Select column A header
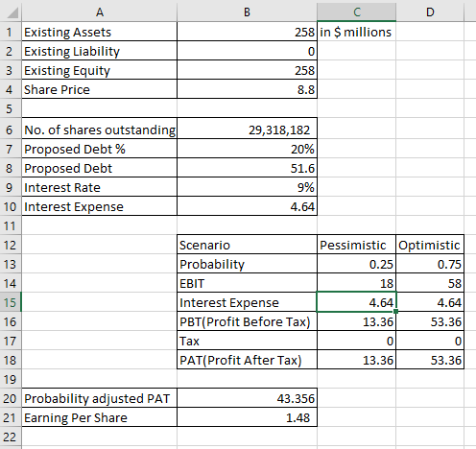The height and width of the screenshot is (449, 476). click(100, 12)
